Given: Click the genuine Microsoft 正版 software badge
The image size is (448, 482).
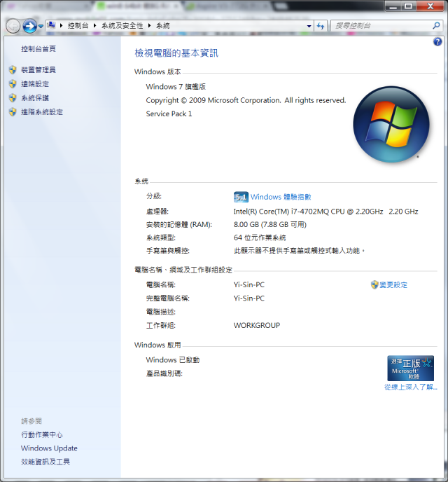Looking at the screenshot, I should tap(410, 369).
